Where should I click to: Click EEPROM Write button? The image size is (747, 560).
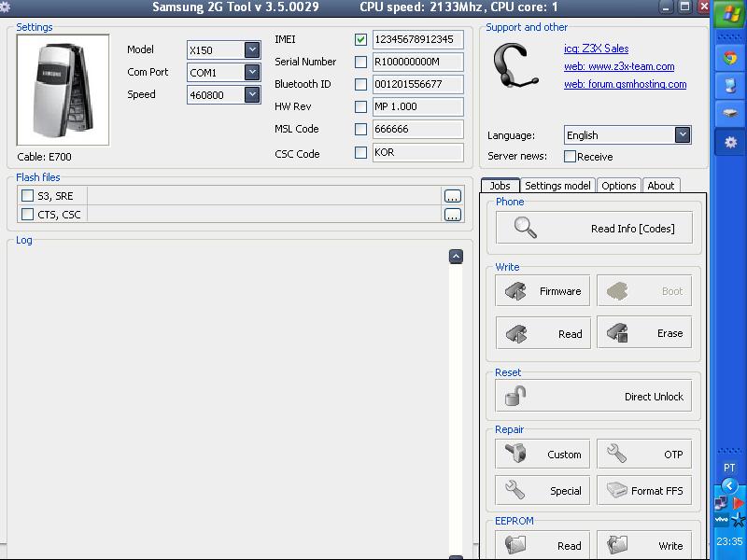[x=644, y=545]
